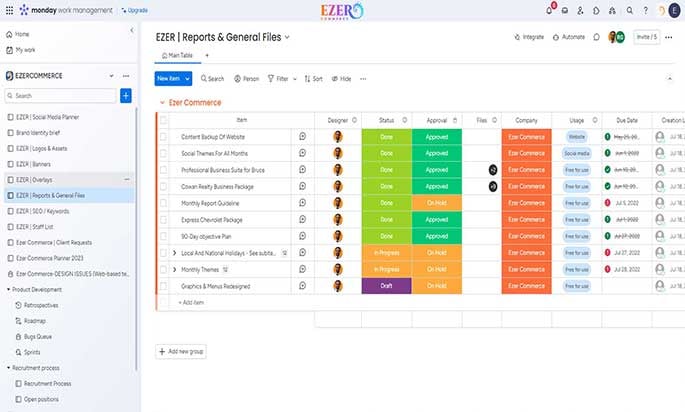Collapse Recruitment process folder
The width and height of the screenshot is (685, 412).
pos(8,368)
